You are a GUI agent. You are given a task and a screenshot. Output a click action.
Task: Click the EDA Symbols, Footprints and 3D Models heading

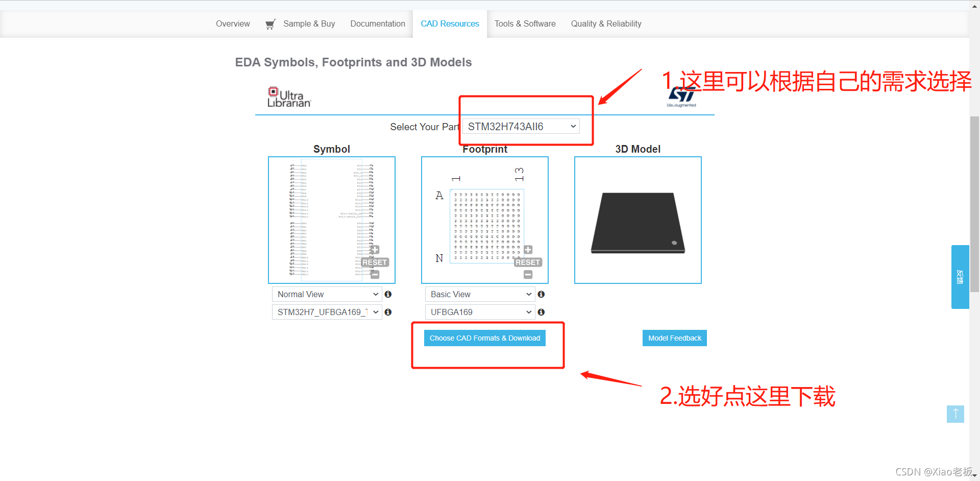pyautogui.click(x=353, y=62)
